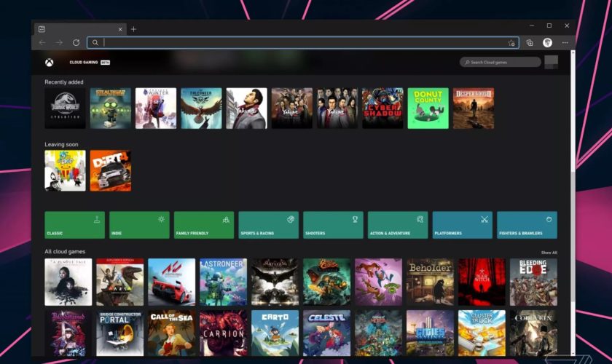Image resolution: width=612 pixels, height=364 pixels.
Task: Browse the Sports & Racing category
Action: pyautogui.click(x=268, y=225)
